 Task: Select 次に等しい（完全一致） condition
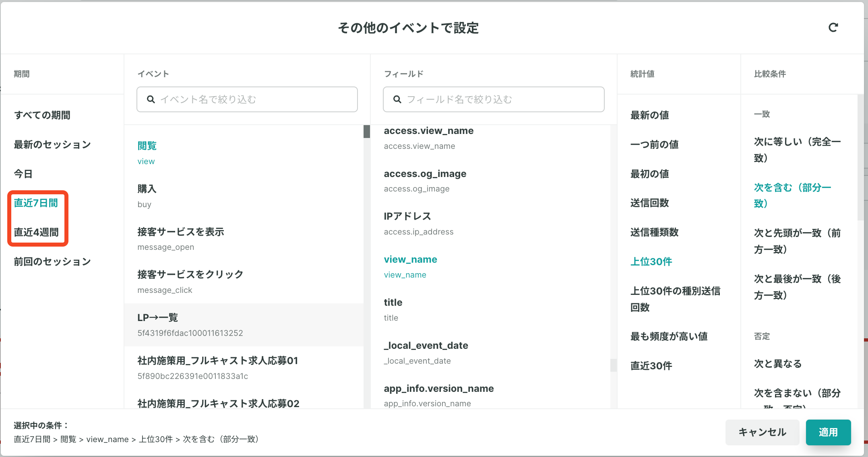pyautogui.click(x=797, y=150)
